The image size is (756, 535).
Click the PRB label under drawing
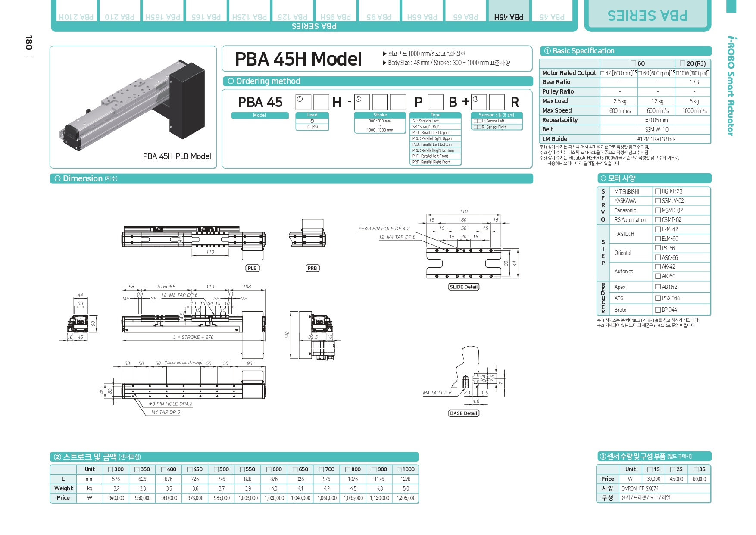tap(312, 268)
